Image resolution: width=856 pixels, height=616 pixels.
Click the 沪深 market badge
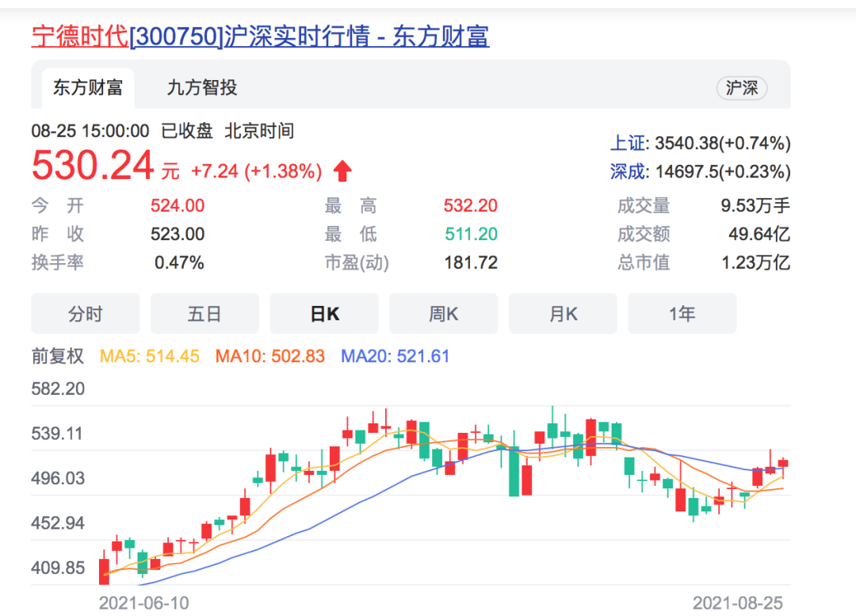coord(741,88)
